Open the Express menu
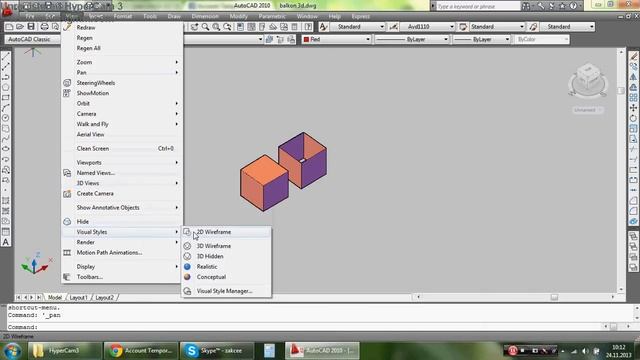Image resolution: width=640 pixels, height=360 pixels. (360, 16)
